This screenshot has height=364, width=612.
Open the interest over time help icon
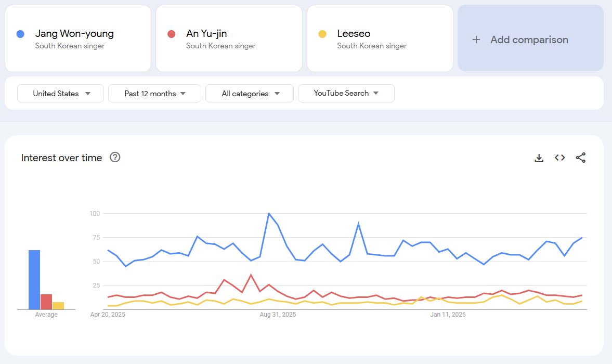tap(115, 157)
